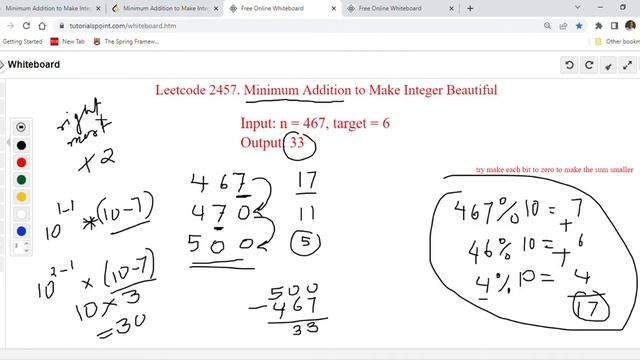The image size is (640, 360).
Task: Click the Whiteboard heading text
Action: (x=33, y=64)
